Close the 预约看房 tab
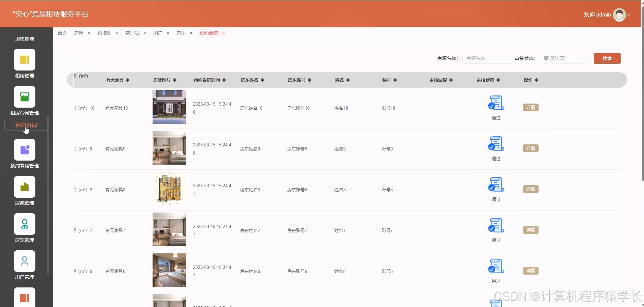Viewport: 644px width, 307px height. tap(224, 33)
